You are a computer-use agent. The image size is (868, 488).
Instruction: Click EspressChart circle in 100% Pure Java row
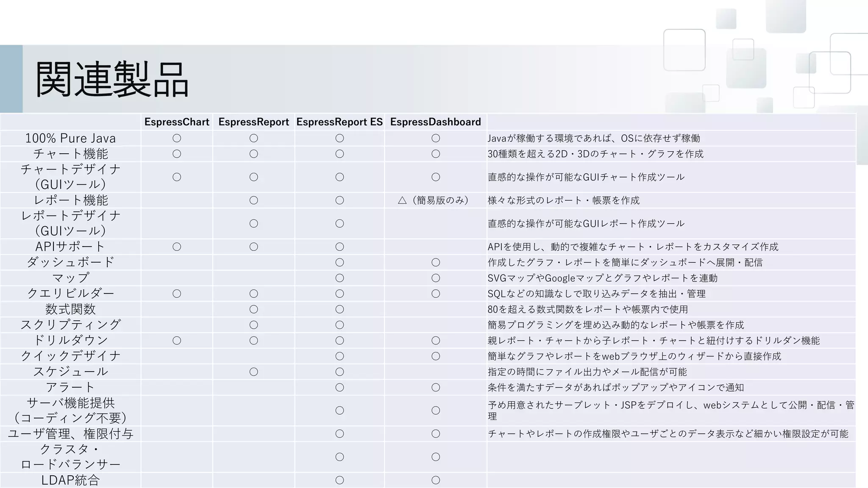[177, 138]
